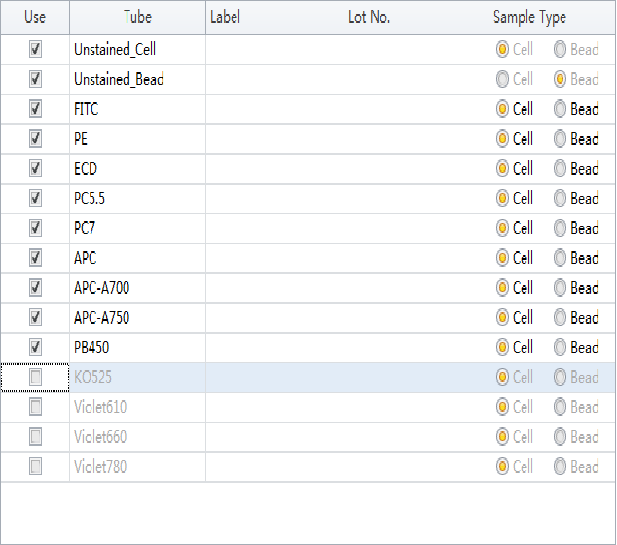Viewport: 617px width, 545px height.
Task: Uncheck the Use checkbox for Unstained_Cell
Action: coord(36,49)
